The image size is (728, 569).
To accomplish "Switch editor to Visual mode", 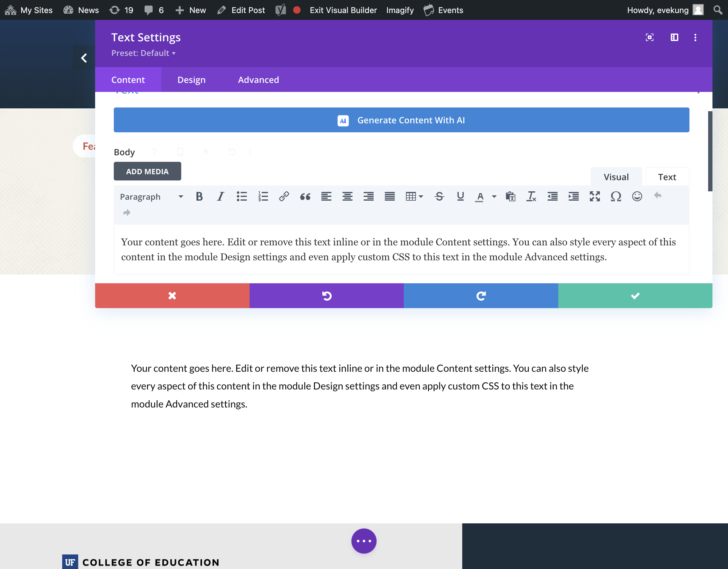I will 616,177.
